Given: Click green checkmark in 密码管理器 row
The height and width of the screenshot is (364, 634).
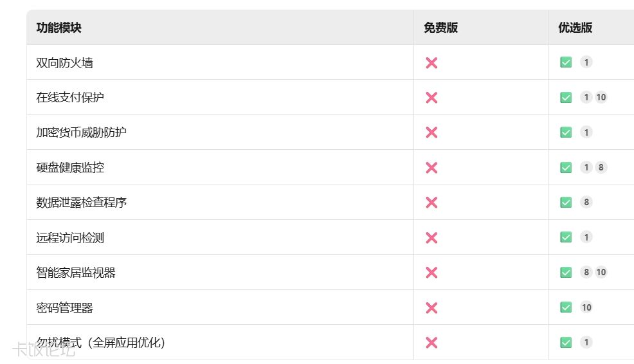Looking at the screenshot, I should coord(566,307).
